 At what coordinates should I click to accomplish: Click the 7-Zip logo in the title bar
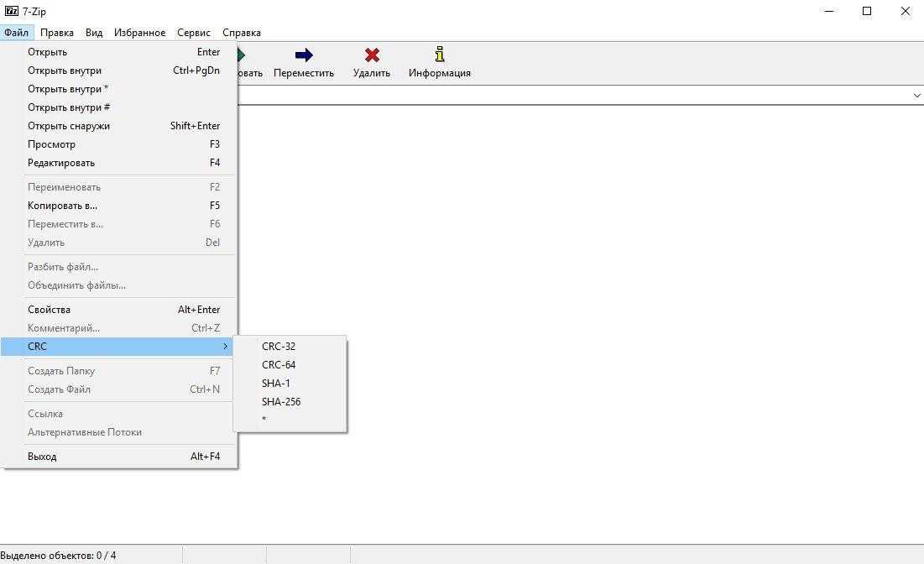click(11, 11)
